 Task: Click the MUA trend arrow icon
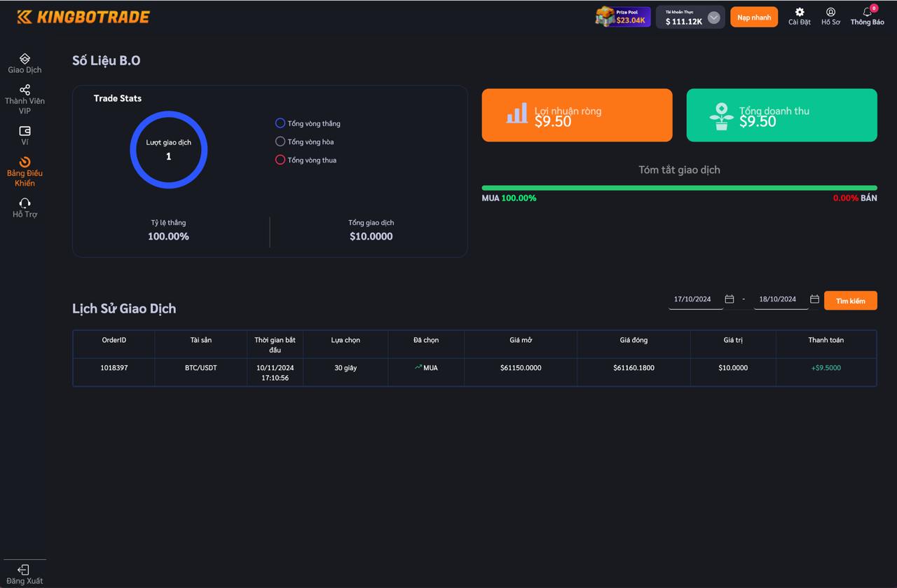click(x=418, y=367)
